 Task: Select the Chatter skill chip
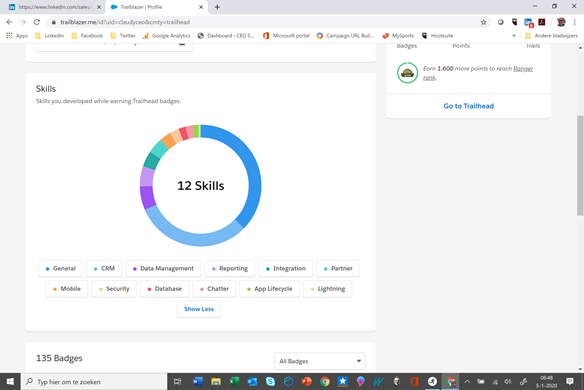pos(214,289)
